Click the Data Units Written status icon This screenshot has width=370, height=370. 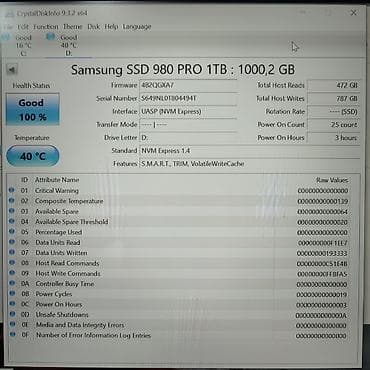coord(12,252)
